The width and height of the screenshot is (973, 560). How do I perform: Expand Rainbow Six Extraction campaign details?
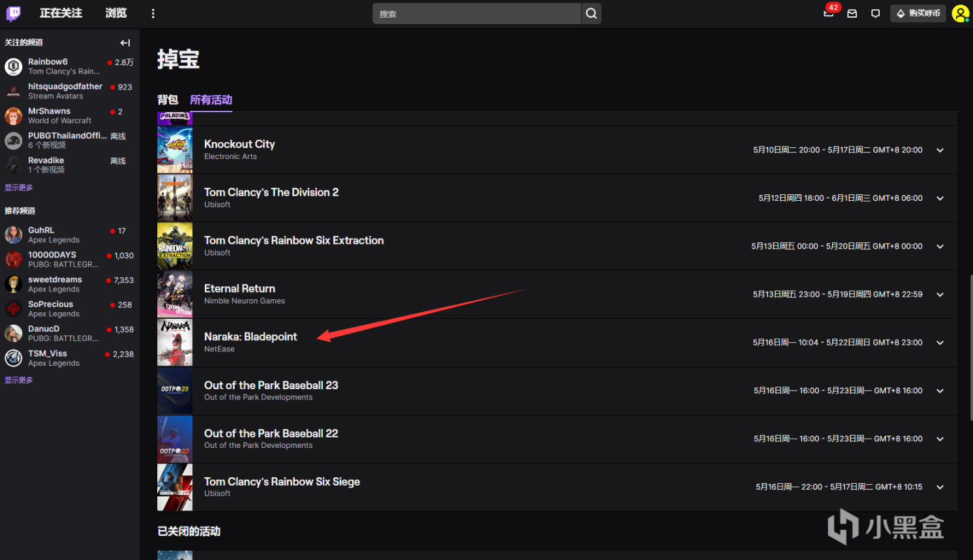coord(940,246)
